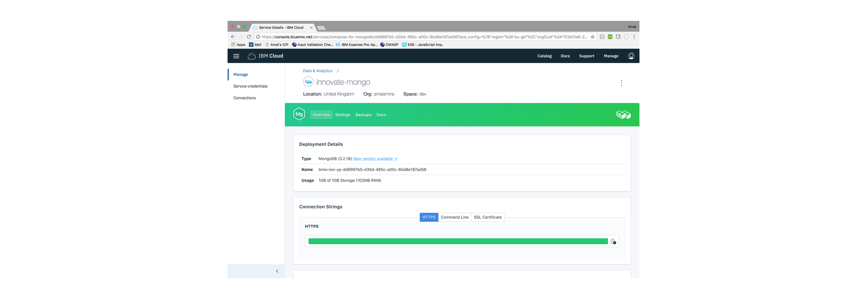Click the Amal profile name in Chrome
Screen dimensions: 868x299
pos(632,27)
